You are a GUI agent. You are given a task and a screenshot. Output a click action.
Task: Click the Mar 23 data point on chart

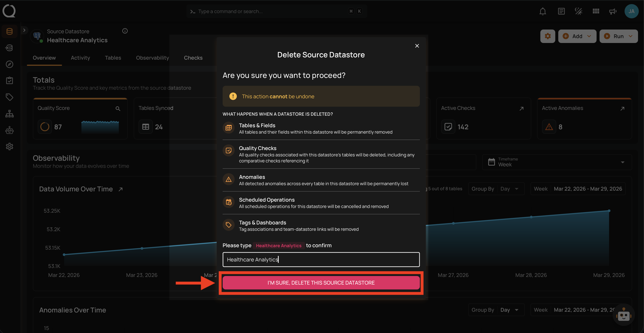click(x=142, y=248)
